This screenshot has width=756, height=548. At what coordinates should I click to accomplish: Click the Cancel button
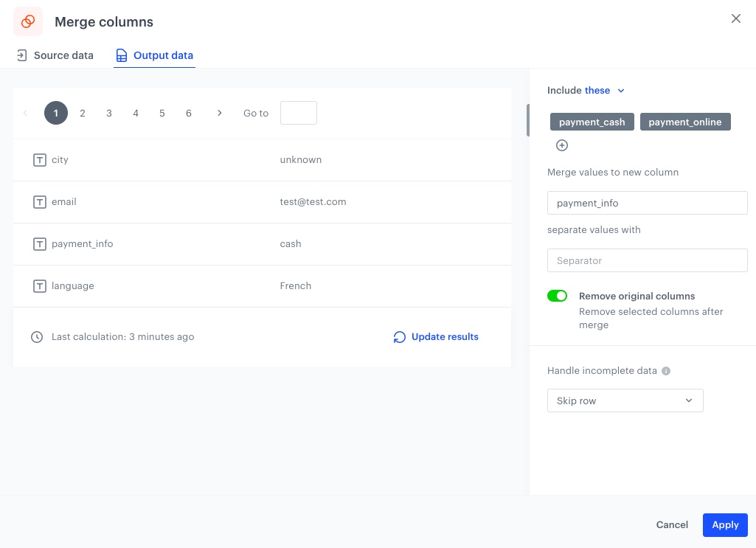[672, 525]
